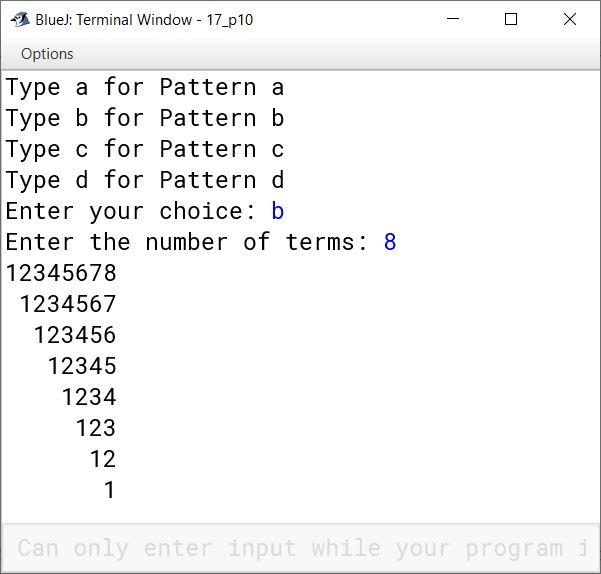Click output row '12345'
This screenshot has height=574, width=601.
coord(82,366)
